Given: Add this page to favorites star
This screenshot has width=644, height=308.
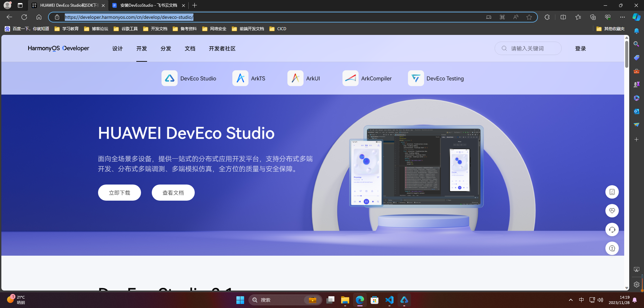Looking at the screenshot, I should 529,17.
